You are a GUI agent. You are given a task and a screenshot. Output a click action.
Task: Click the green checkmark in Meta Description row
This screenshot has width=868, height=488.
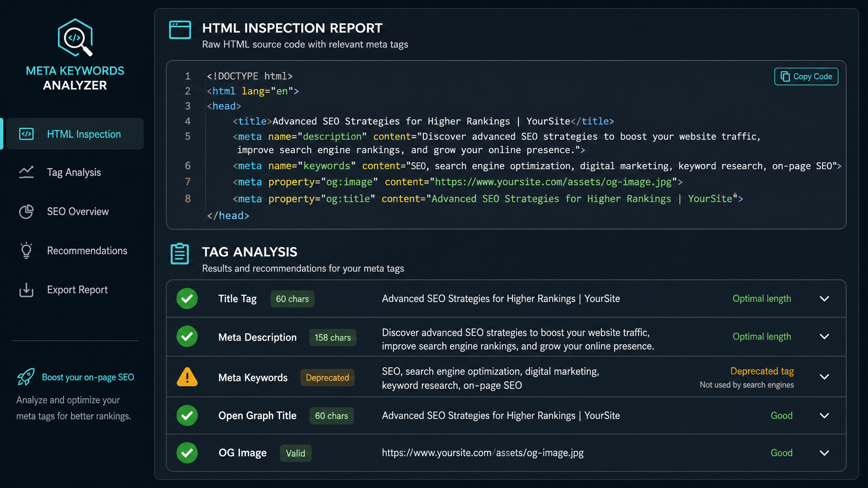pyautogui.click(x=187, y=336)
